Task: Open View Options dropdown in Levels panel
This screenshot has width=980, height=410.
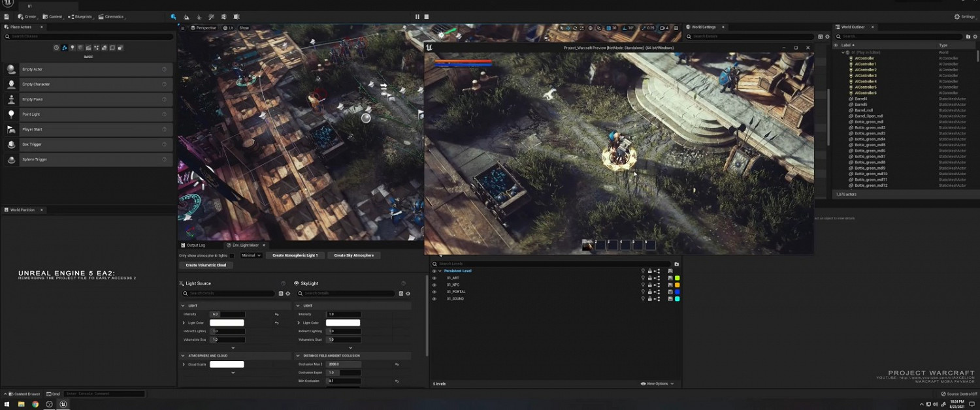Action: click(x=657, y=384)
